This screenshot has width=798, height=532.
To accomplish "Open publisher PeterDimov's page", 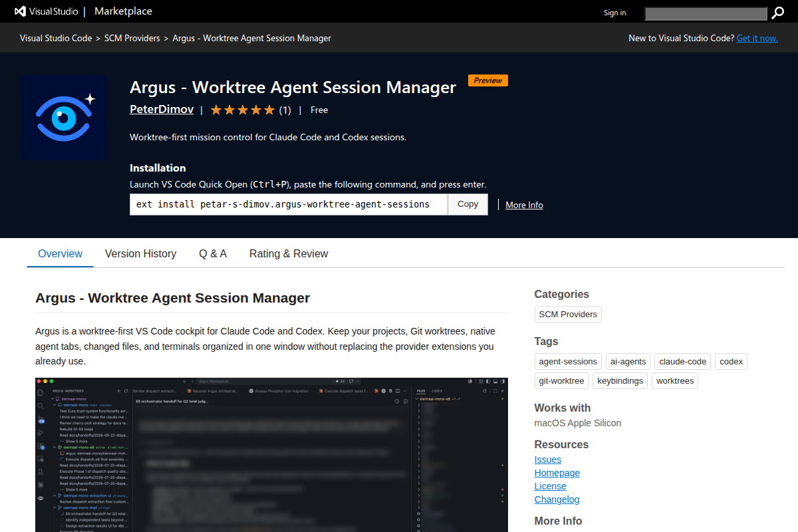I will pyautogui.click(x=162, y=110).
